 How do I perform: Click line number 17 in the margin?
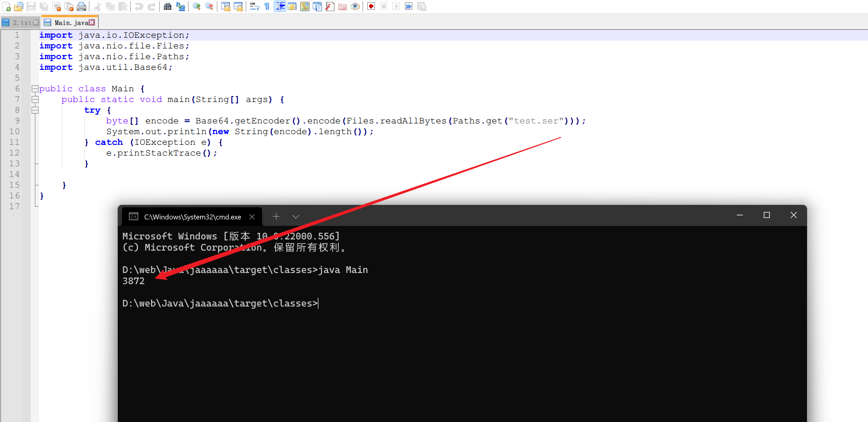[14, 206]
